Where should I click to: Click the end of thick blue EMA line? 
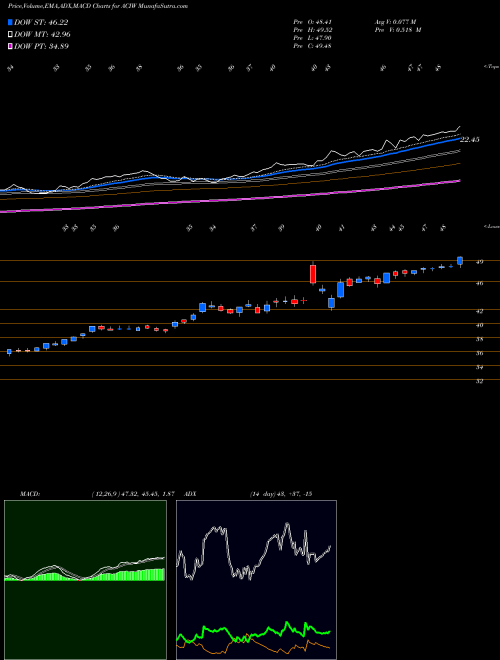pos(458,138)
